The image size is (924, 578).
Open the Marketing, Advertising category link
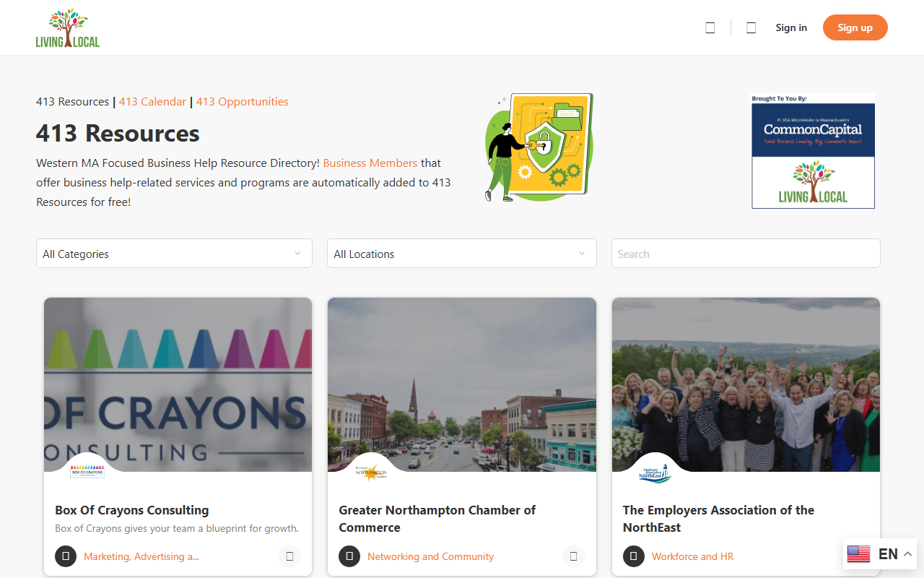point(141,556)
